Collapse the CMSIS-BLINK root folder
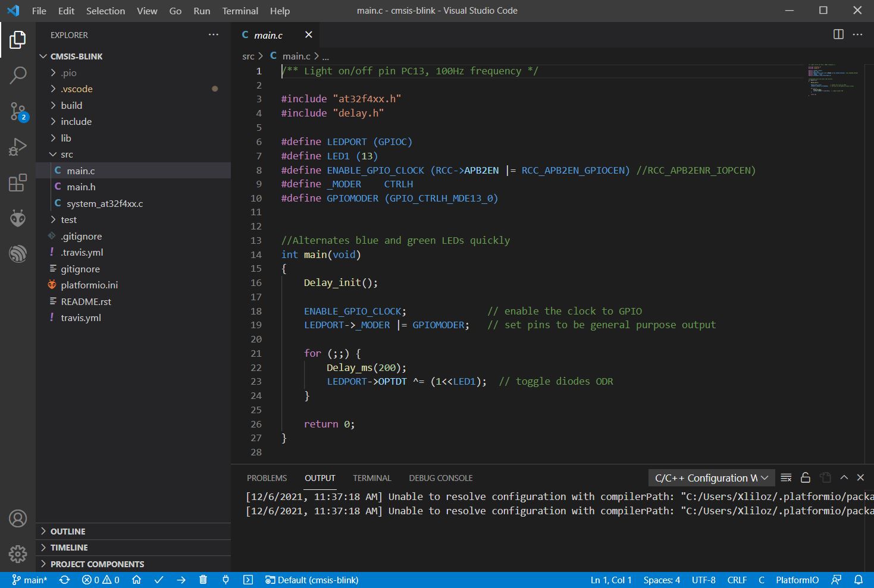The width and height of the screenshot is (874, 588). pyautogui.click(x=133, y=56)
